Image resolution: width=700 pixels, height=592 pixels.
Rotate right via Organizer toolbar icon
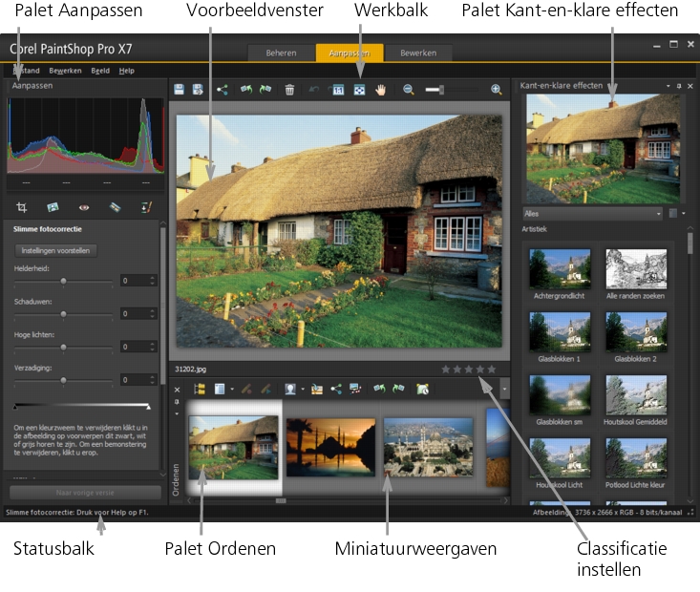(398, 389)
